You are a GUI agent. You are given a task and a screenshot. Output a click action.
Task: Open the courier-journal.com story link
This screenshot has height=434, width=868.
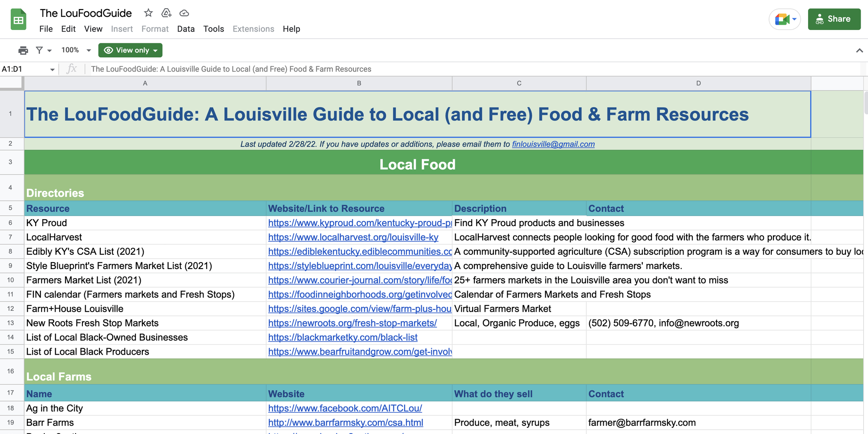click(360, 280)
